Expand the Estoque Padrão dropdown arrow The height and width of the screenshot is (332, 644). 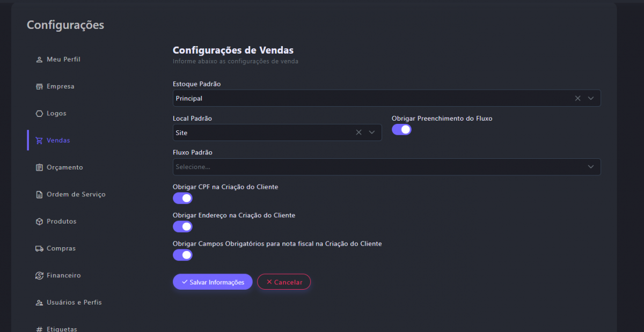[591, 98]
